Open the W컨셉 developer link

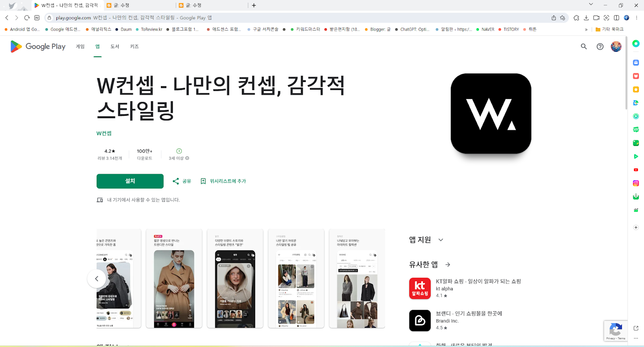pos(104,133)
